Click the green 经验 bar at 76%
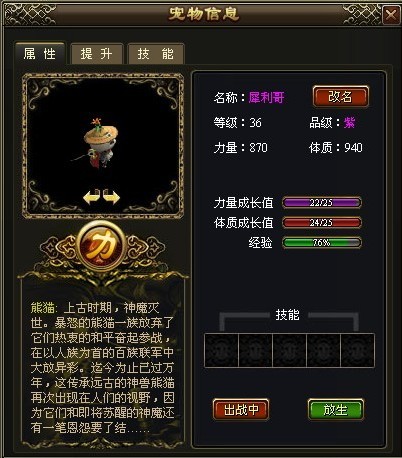402x458 pixels. [x=322, y=243]
